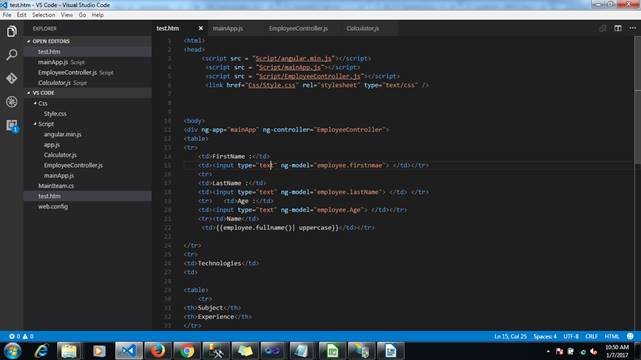Open the Go menu
This screenshot has height=360, width=641.
tap(82, 15)
